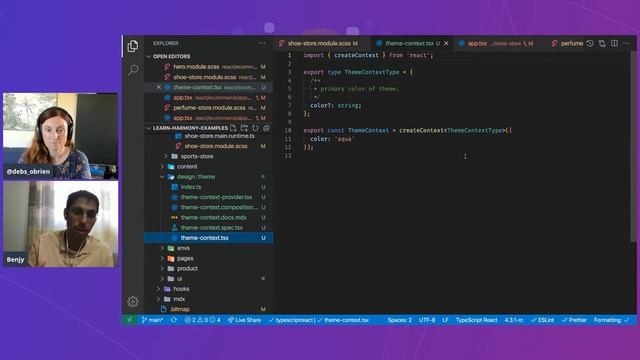Open hero.module.scss in the Open Editors list

click(208, 67)
